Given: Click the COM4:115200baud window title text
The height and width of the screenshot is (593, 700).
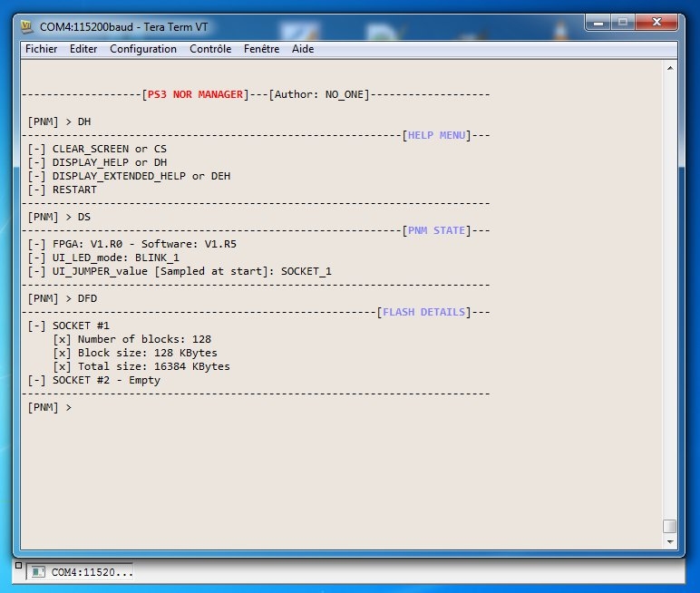Looking at the screenshot, I should click(124, 27).
